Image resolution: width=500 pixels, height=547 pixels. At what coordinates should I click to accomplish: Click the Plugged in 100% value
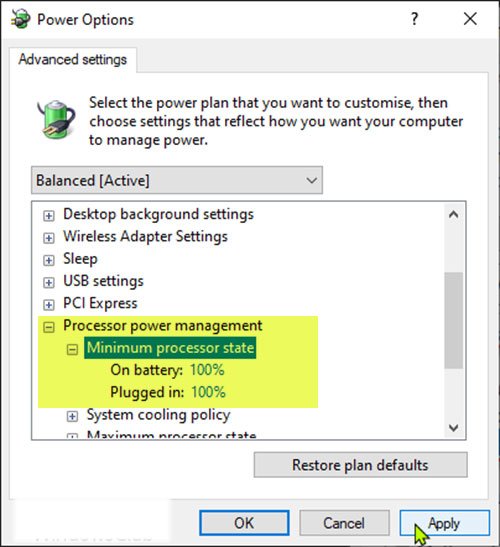pos(208,392)
